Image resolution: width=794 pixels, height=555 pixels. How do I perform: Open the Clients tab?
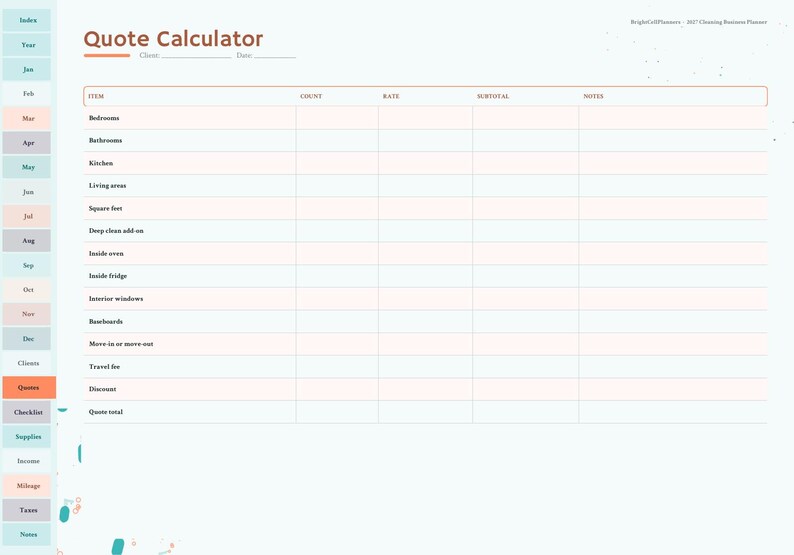27,363
